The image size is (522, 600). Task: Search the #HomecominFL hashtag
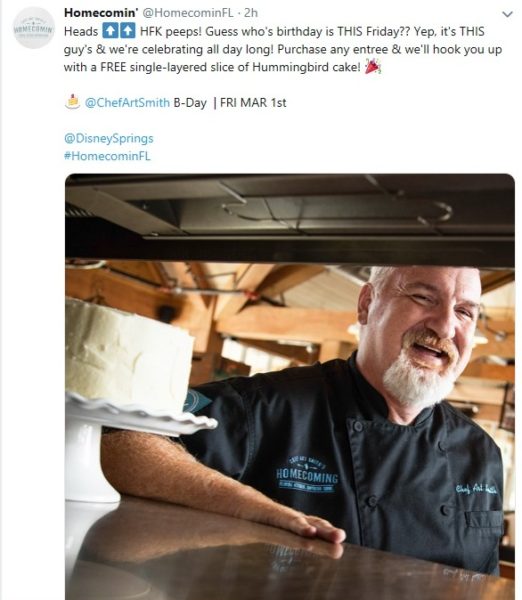(x=107, y=156)
